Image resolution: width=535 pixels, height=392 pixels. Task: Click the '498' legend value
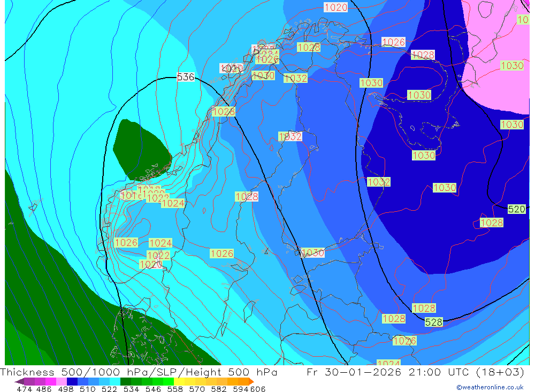(x=65, y=389)
